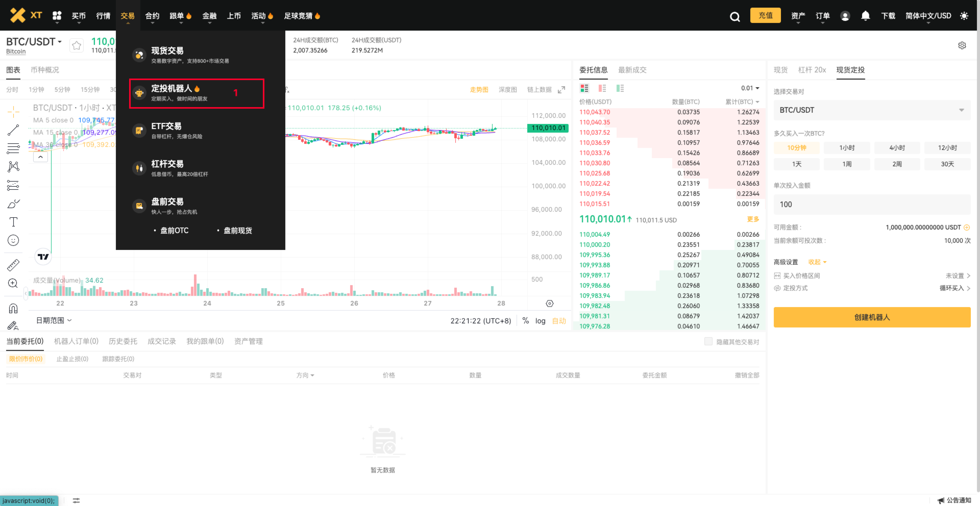Image resolution: width=980 pixels, height=506 pixels.
Task: Open the emoji sticker tool
Action: pyautogui.click(x=13, y=240)
